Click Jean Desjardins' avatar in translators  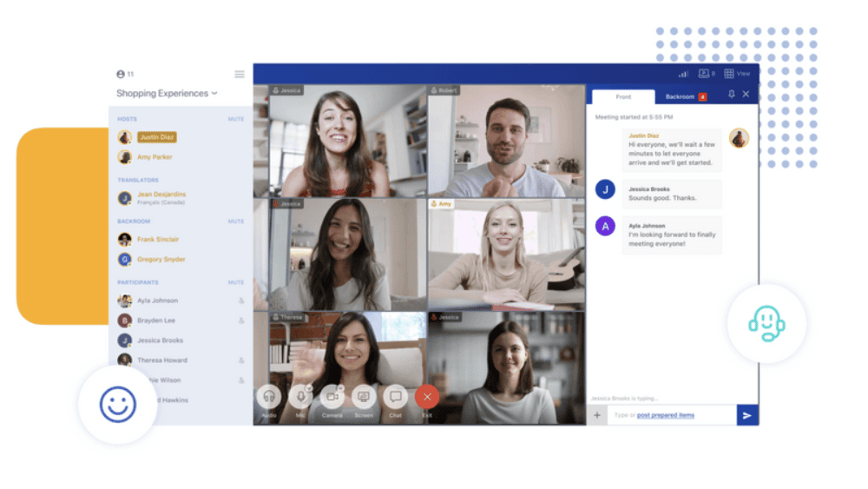(124, 198)
